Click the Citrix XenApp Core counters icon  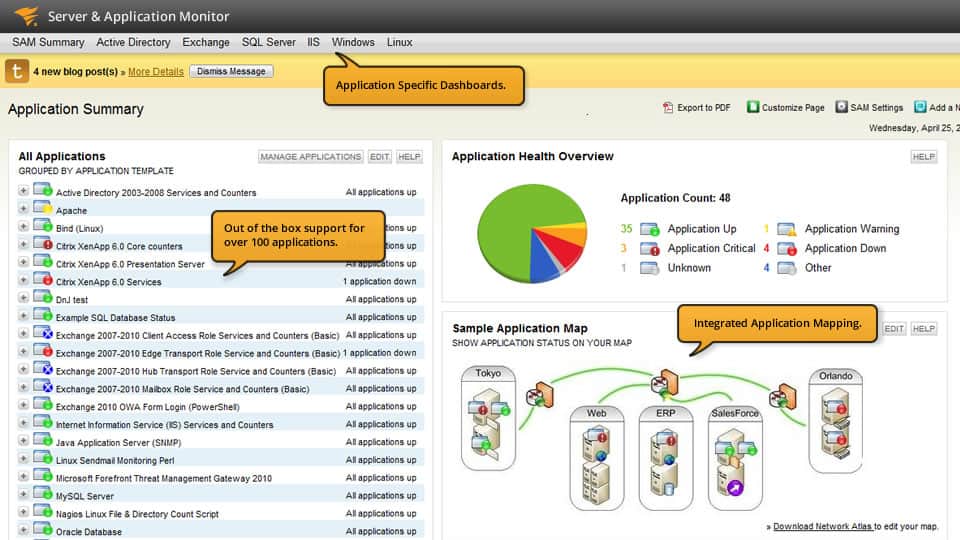click(x=43, y=244)
